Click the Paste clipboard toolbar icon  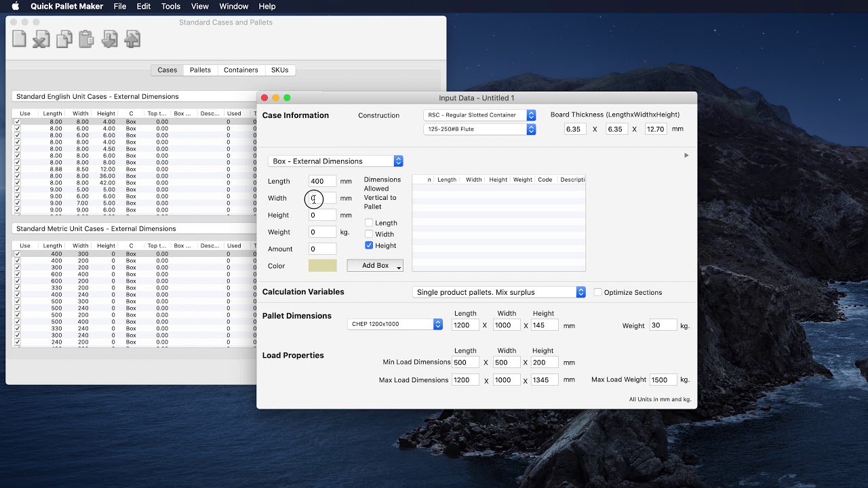tap(87, 39)
